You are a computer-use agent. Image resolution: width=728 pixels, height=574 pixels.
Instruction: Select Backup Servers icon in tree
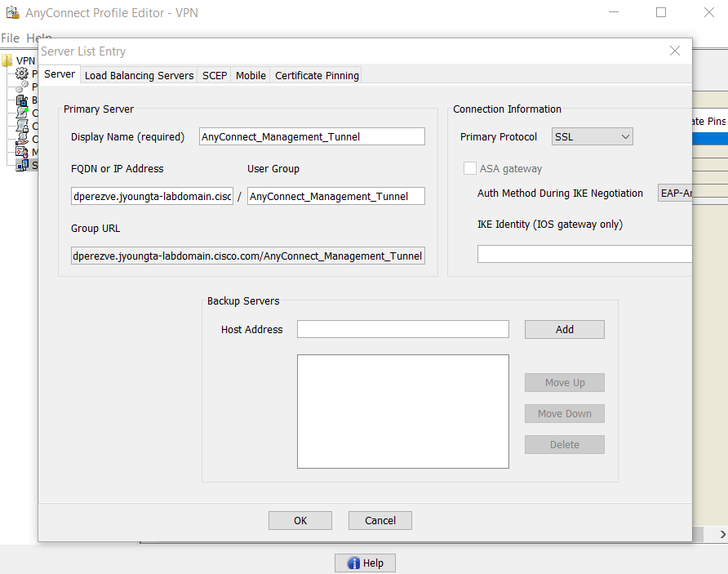(22, 100)
